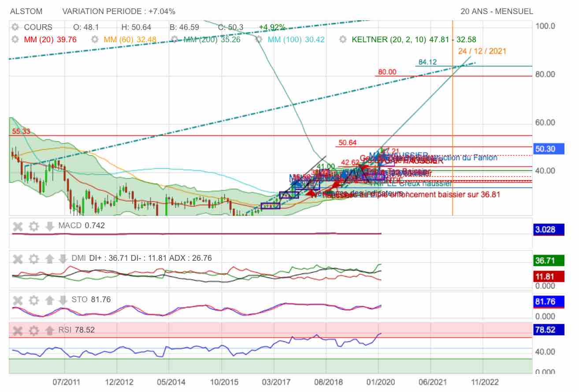Move MACD panel down with arrow
Viewport: 579px width, 392px height.
[50, 226]
